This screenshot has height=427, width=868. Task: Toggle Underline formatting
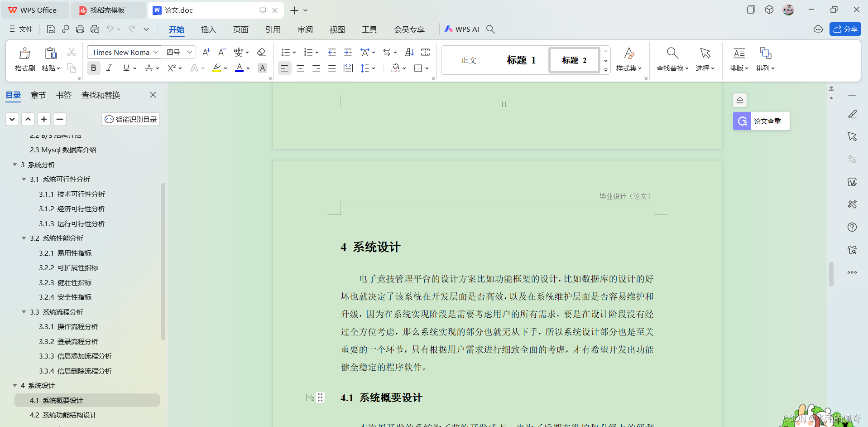coord(126,68)
